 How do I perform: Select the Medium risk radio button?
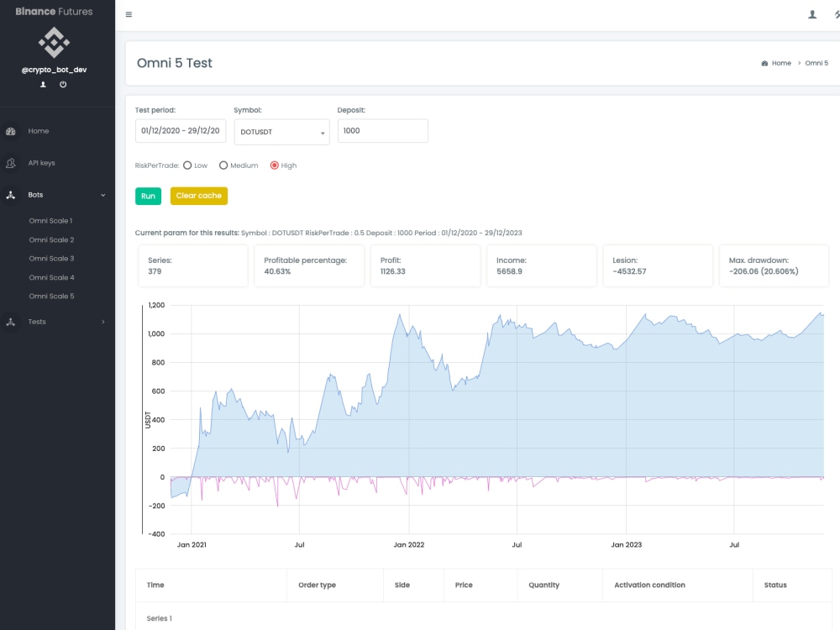tap(223, 165)
